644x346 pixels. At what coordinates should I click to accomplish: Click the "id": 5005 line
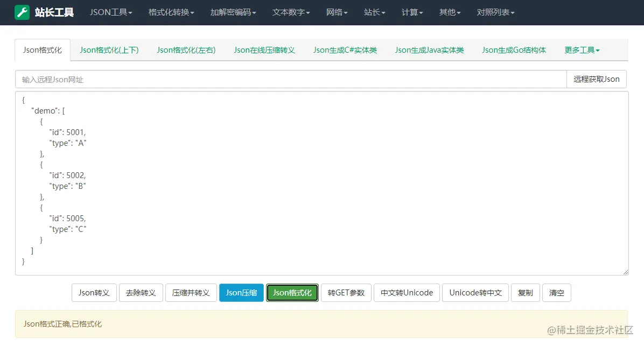pyautogui.click(x=68, y=218)
